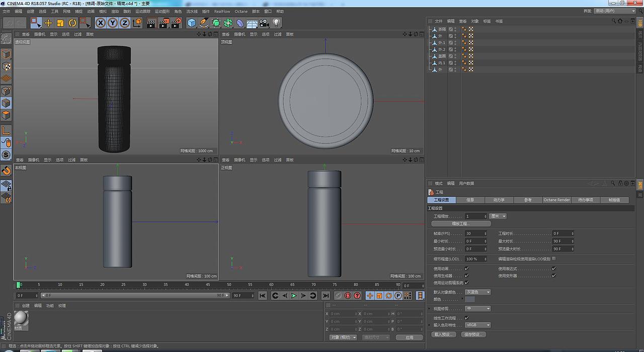Open the 灰蓝色 default object color dropdown
The image size is (644, 352).
pos(477,292)
